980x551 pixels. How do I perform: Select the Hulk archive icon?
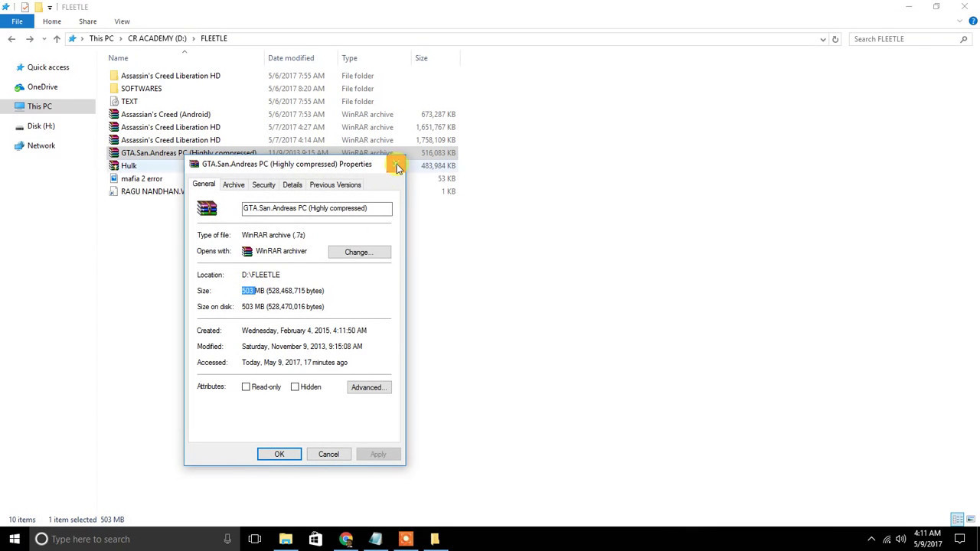pyautogui.click(x=114, y=166)
